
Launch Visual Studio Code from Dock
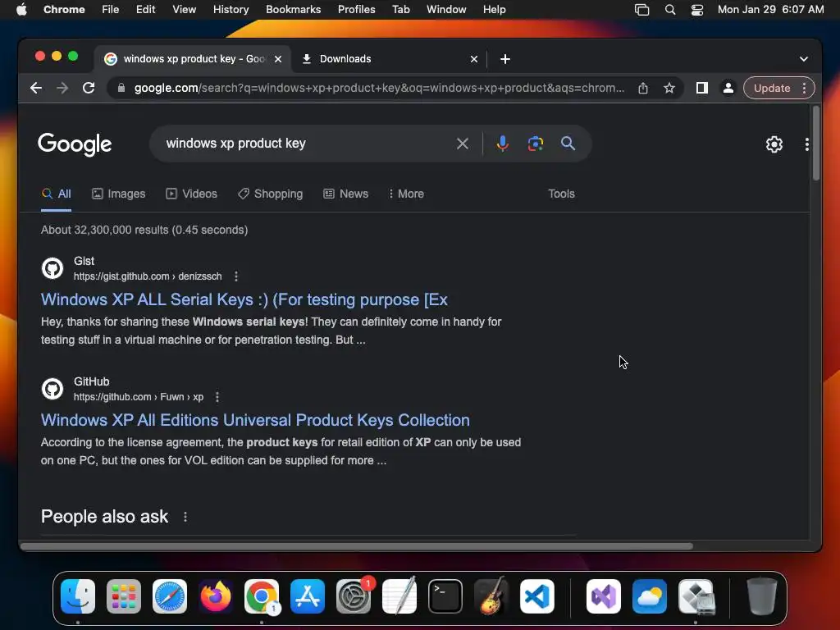coord(537,596)
